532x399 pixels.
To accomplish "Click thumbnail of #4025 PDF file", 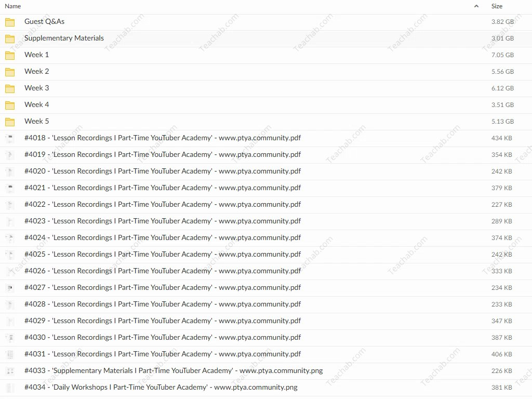I will coord(10,255).
